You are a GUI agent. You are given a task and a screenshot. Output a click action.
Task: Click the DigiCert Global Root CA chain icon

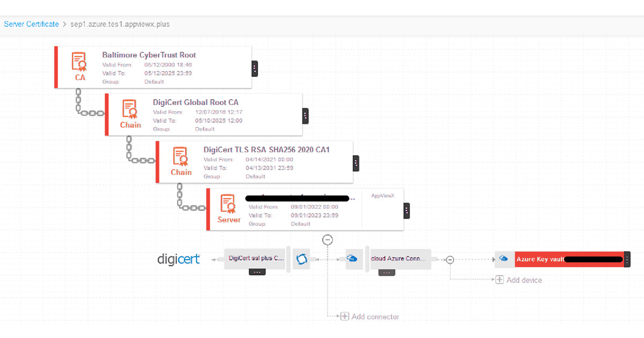tap(130, 110)
